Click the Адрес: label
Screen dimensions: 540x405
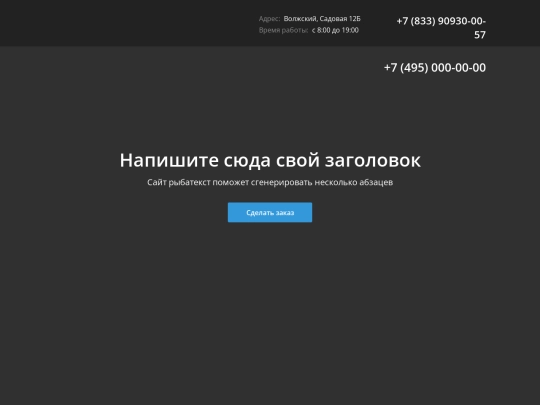tap(269, 19)
